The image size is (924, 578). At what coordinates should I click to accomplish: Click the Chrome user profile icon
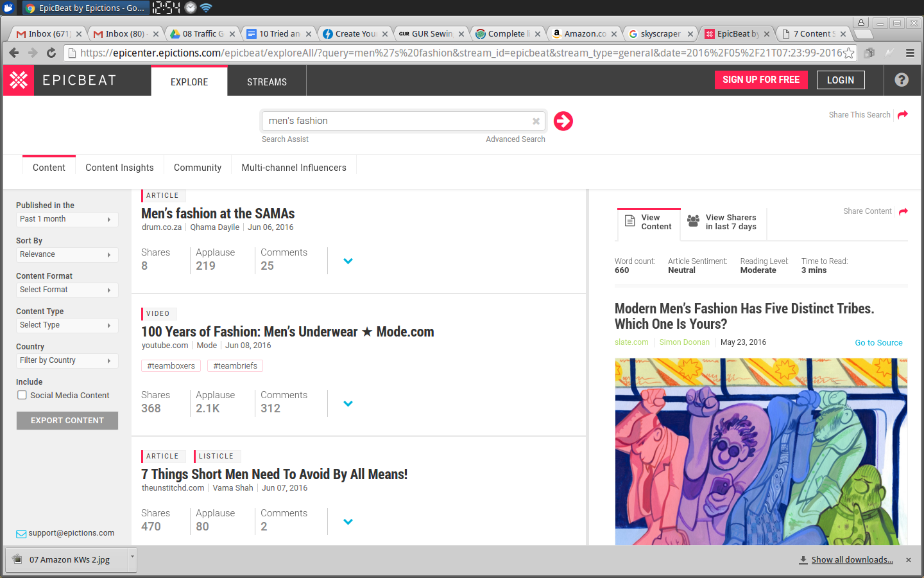(x=862, y=22)
